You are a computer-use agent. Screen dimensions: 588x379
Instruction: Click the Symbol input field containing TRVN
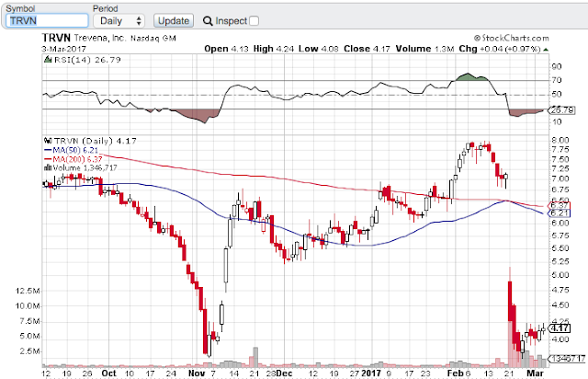[x=47, y=20]
